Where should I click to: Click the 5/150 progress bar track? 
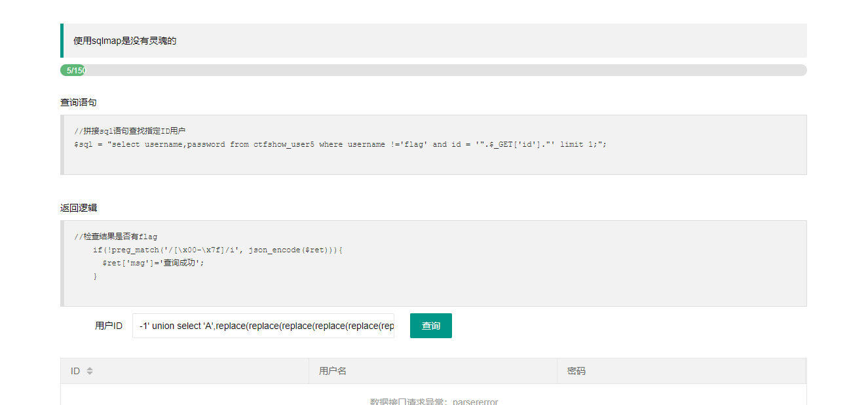(x=445, y=70)
